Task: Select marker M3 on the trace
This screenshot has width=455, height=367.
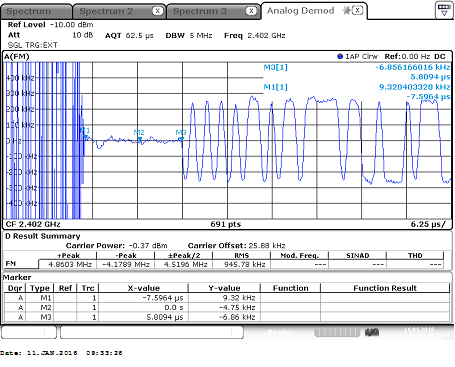Action: [x=181, y=139]
